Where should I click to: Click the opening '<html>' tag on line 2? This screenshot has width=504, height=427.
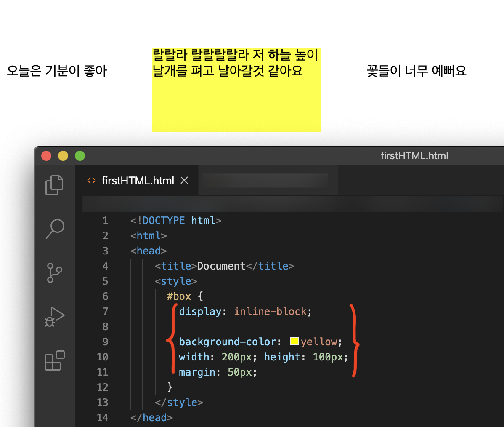[x=149, y=235]
